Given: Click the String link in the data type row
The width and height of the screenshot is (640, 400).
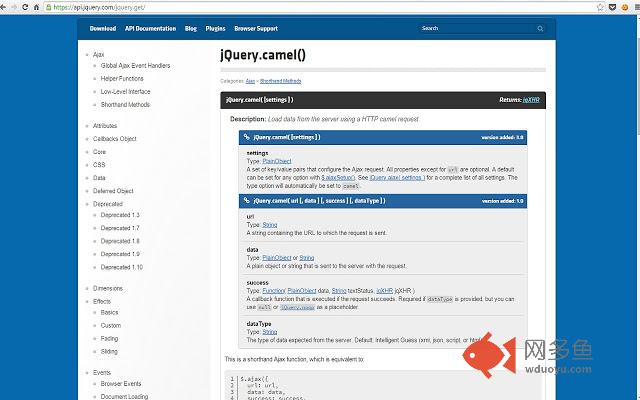Looking at the screenshot, I should point(307,258).
